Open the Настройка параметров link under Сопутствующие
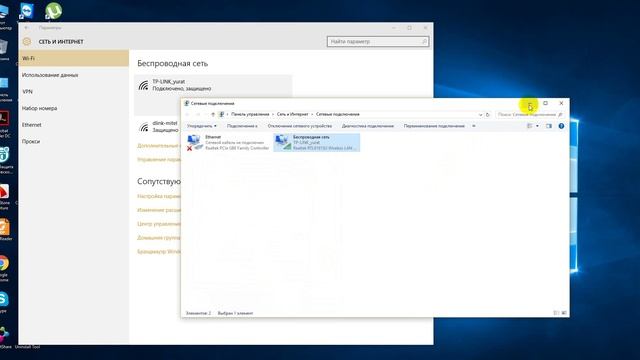640x360 pixels. [x=159, y=196]
